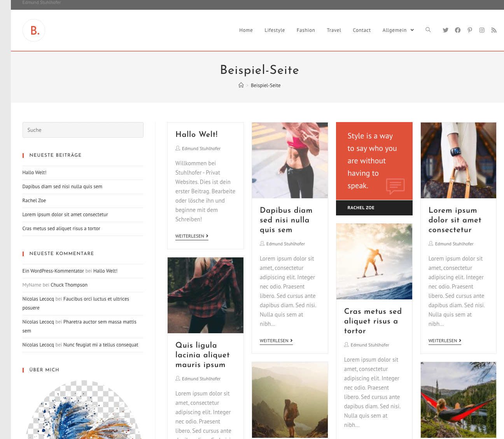Click Weiterlesen under Hallo Welt! post
The image size is (504, 439).
point(192,236)
